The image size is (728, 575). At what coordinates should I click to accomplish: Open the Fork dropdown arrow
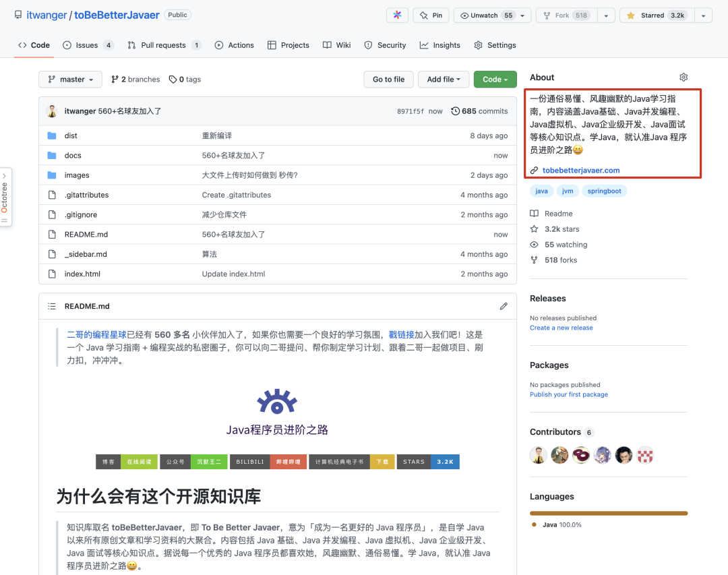606,16
